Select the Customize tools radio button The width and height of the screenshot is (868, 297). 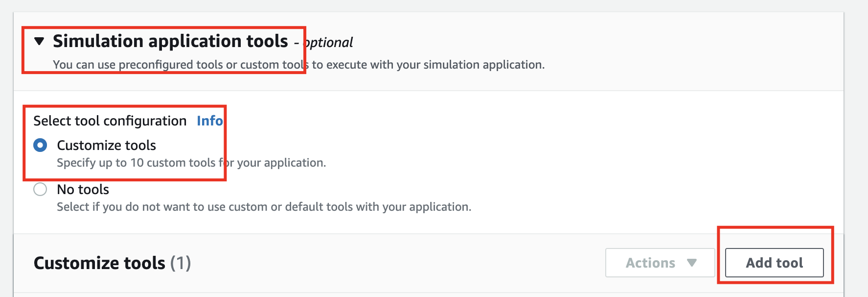pyautogui.click(x=40, y=145)
